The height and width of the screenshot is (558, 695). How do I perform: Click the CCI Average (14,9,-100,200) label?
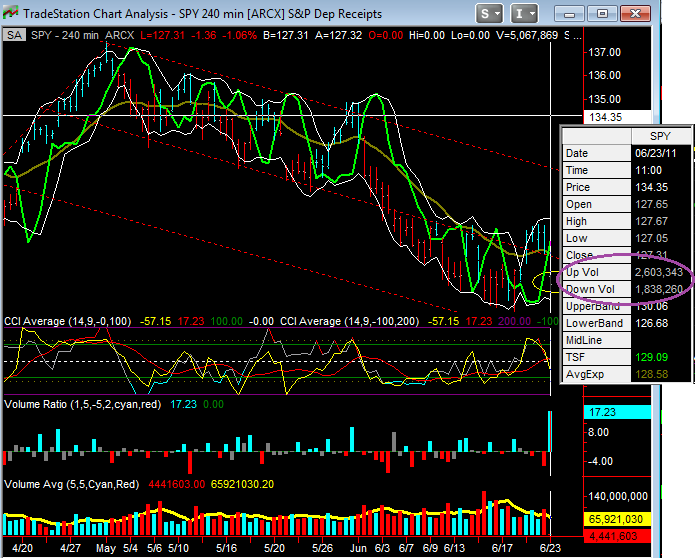(349, 321)
